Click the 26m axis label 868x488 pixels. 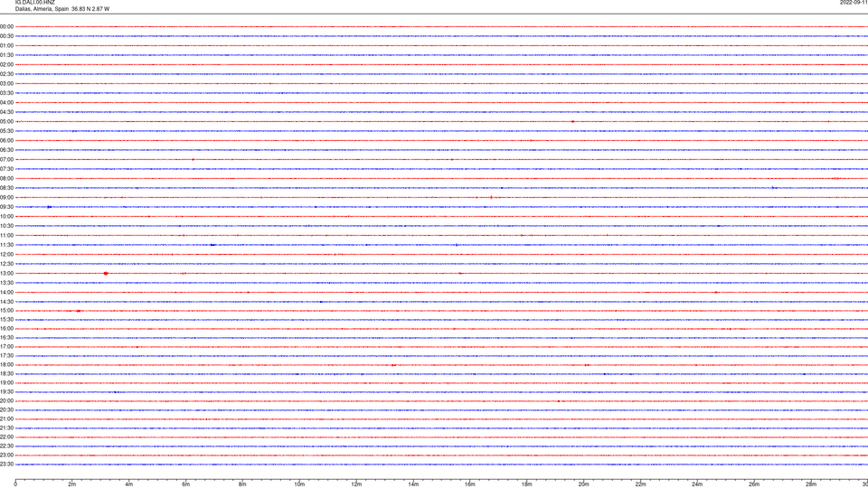pos(754,484)
